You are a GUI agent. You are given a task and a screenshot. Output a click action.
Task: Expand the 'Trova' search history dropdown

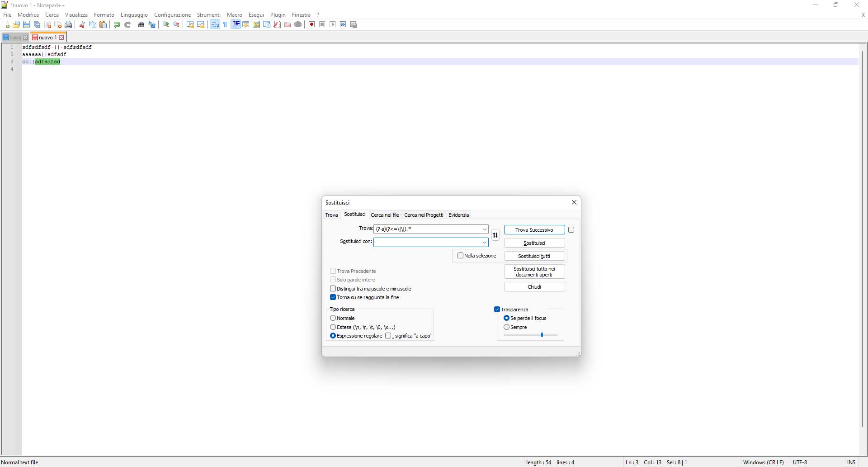coord(484,229)
